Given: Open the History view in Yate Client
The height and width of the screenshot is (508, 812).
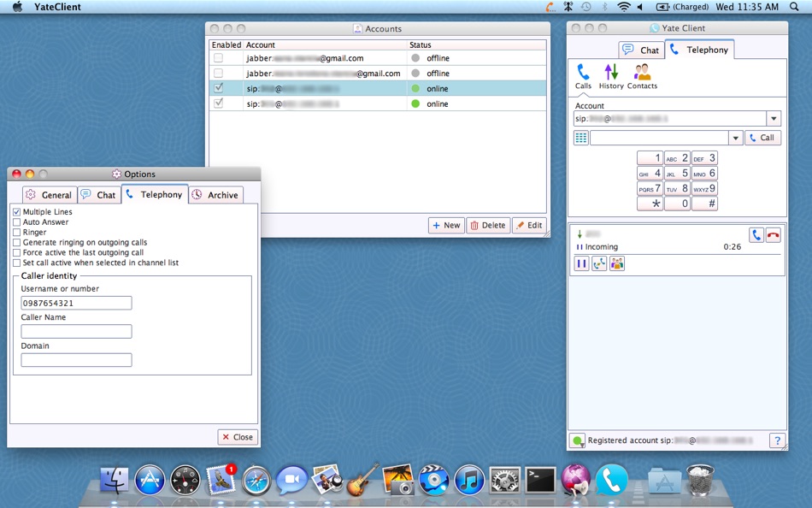Looking at the screenshot, I should tap(611, 77).
